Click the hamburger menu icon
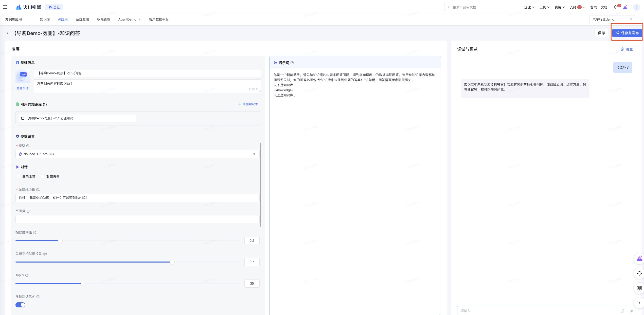This screenshot has width=644, height=315. 5,7
